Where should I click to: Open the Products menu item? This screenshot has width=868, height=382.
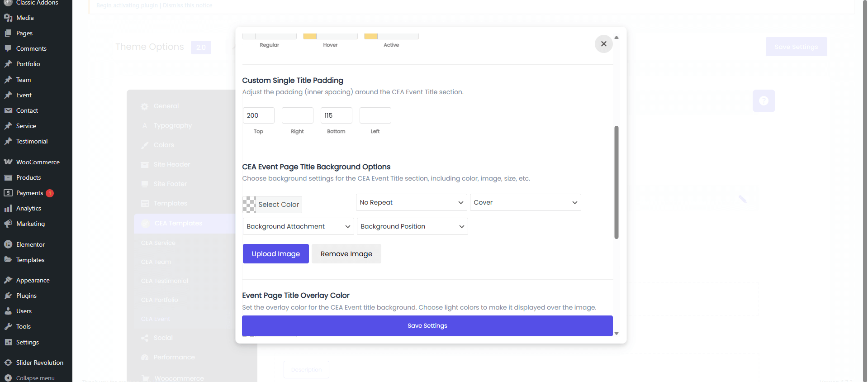point(28,177)
